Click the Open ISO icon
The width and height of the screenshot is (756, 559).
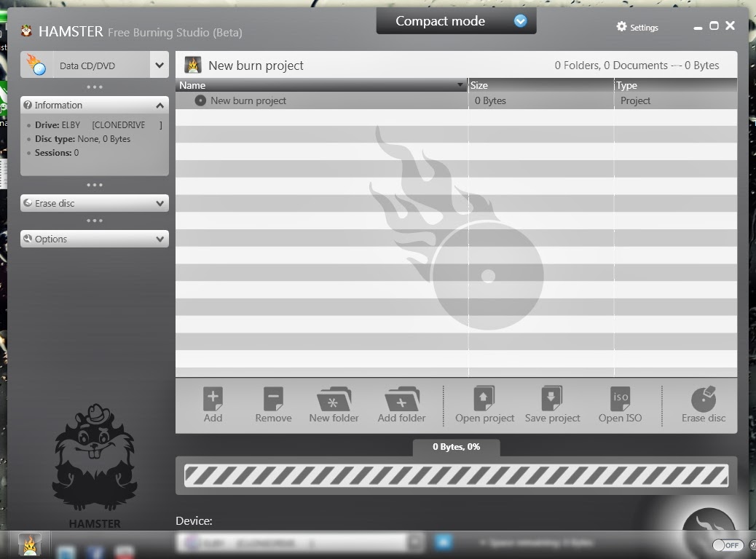(620, 399)
